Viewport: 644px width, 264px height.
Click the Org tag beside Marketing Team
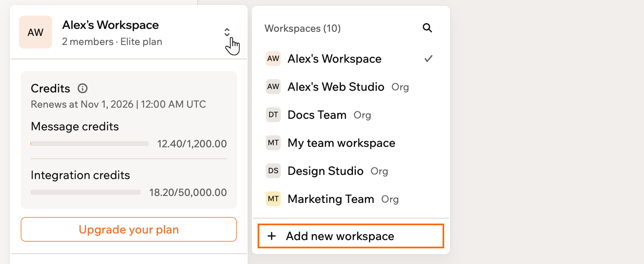coord(390,199)
